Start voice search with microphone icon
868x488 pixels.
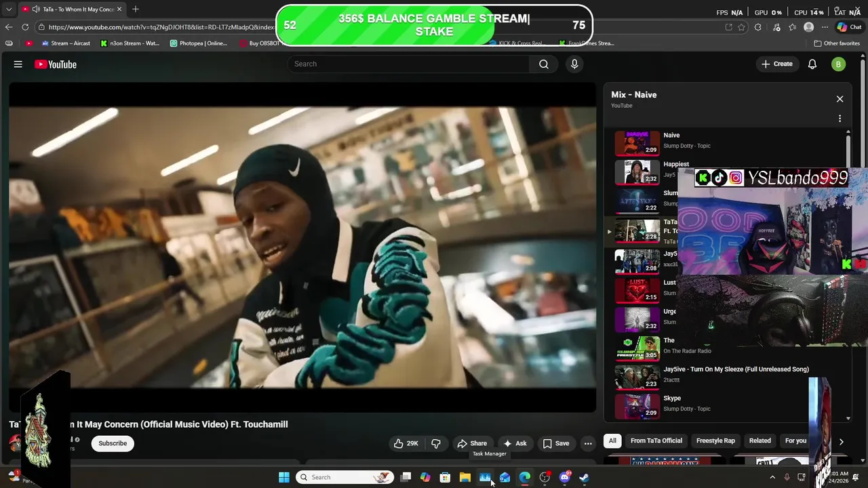tap(574, 64)
